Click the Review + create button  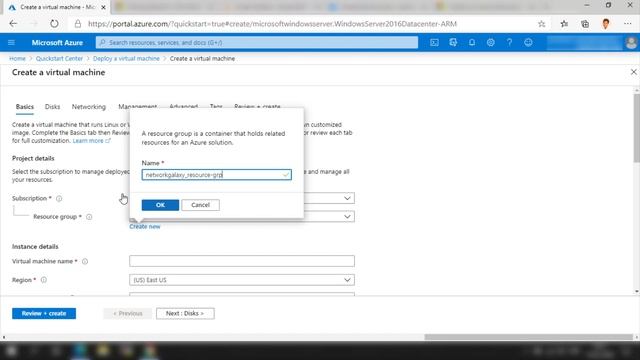tap(44, 313)
